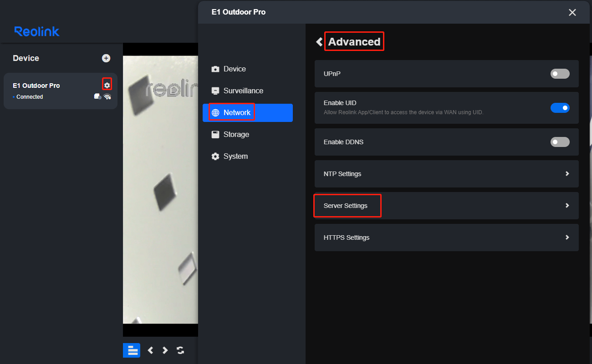This screenshot has width=592, height=364.
Task: Click the E1 Outdoor Pro dialog title
Action: 239,12
